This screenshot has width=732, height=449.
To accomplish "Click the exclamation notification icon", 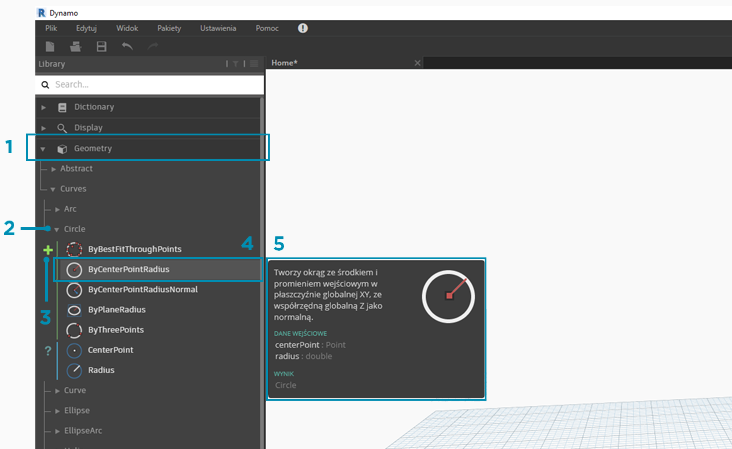I will (x=303, y=28).
